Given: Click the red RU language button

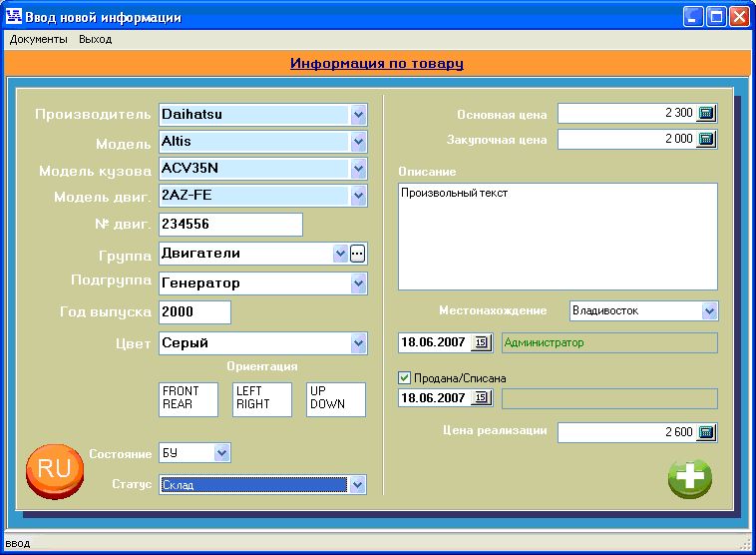Looking at the screenshot, I should tap(55, 470).
